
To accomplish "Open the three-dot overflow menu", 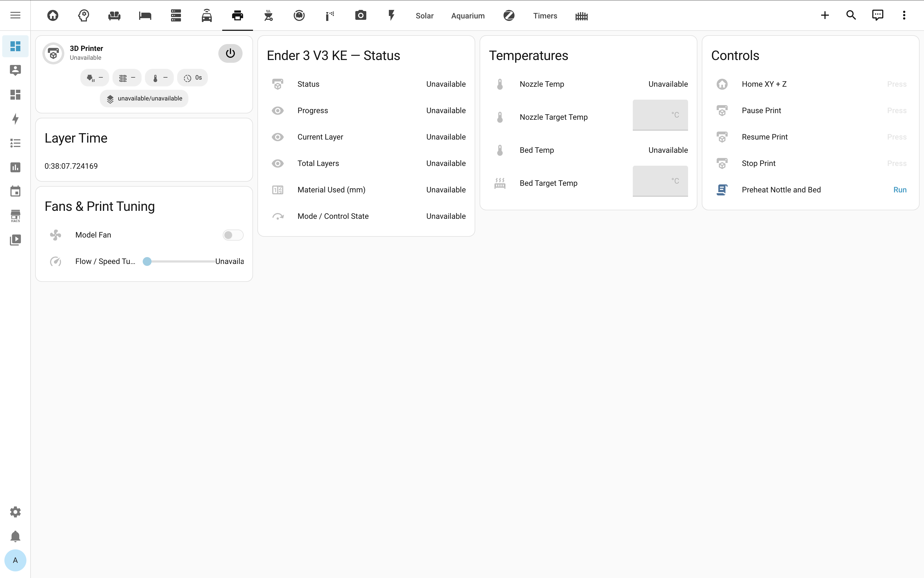I will pos(904,15).
